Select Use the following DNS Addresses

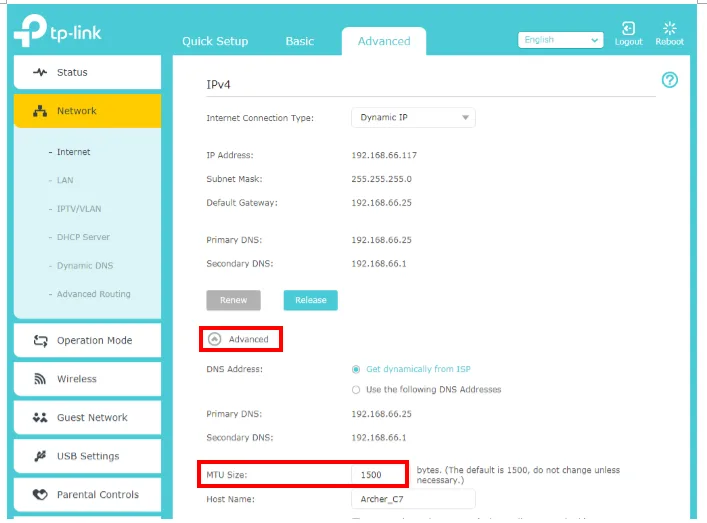click(x=356, y=390)
